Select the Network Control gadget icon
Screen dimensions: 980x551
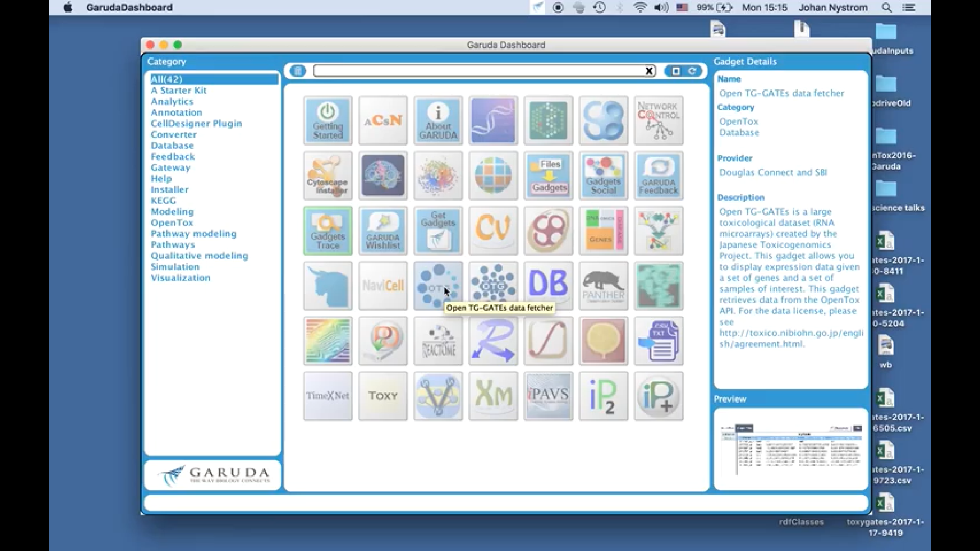click(658, 120)
